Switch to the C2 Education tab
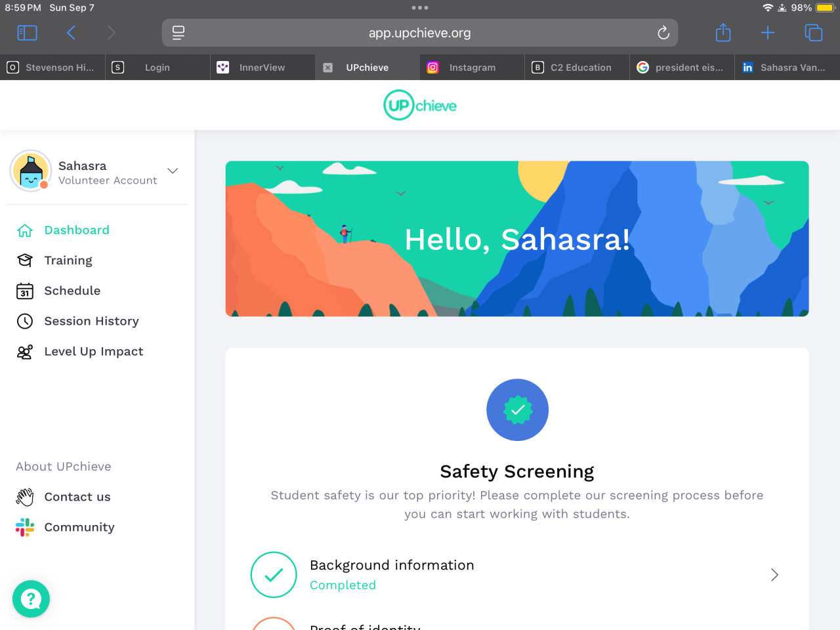Image resolution: width=840 pixels, height=630 pixels. click(x=577, y=68)
